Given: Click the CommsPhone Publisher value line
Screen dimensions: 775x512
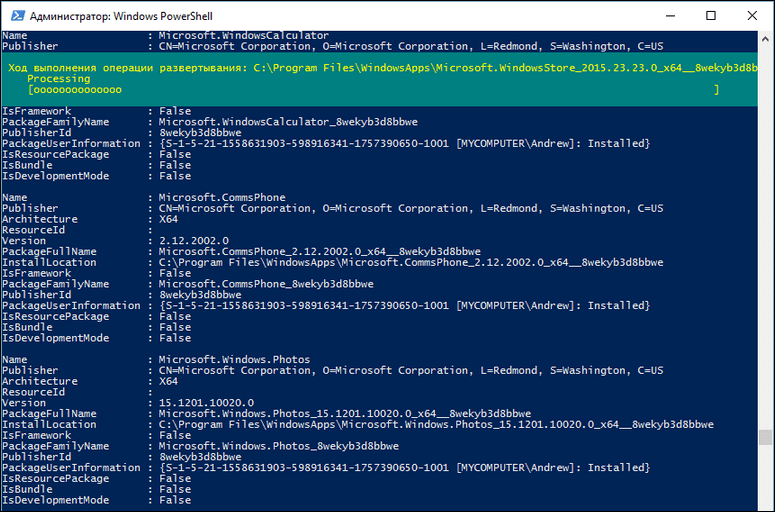Looking at the screenshot, I should [411, 209].
